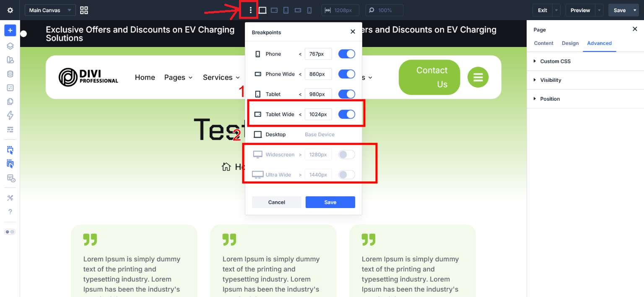Screen dimensions: 644x297
Task: Click the 100% zoom field
Action: coord(384,10)
